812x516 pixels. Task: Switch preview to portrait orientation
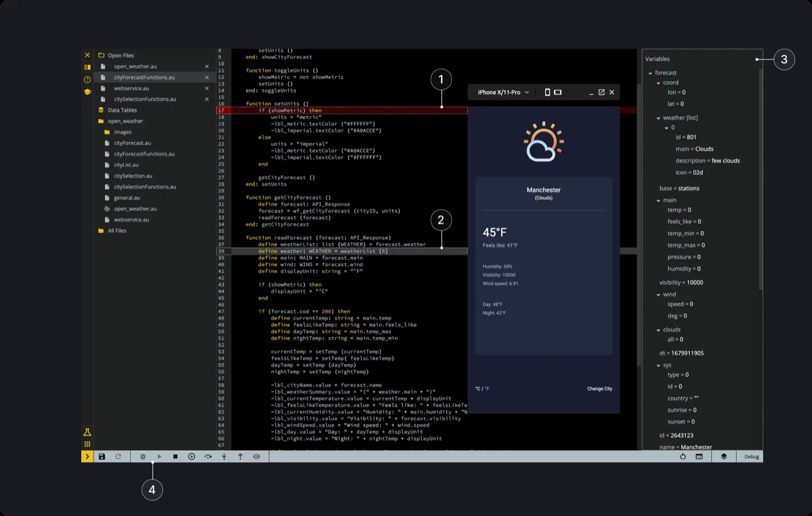pos(547,92)
